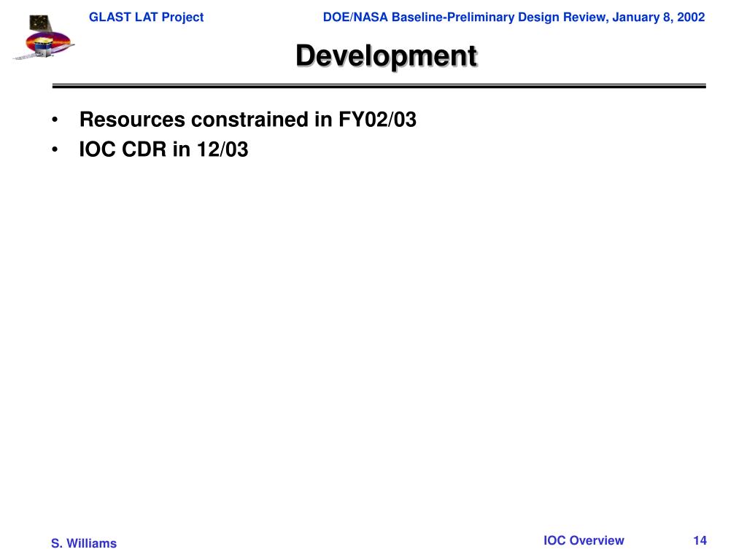Click the bullet 'IOC CDR in 12/03'
The image size is (747, 560).
pyautogui.click(x=163, y=149)
